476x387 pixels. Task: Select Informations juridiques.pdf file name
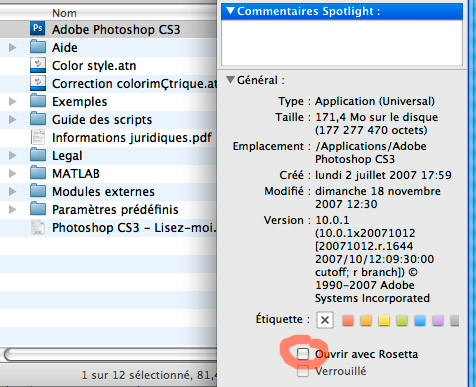coord(132,137)
